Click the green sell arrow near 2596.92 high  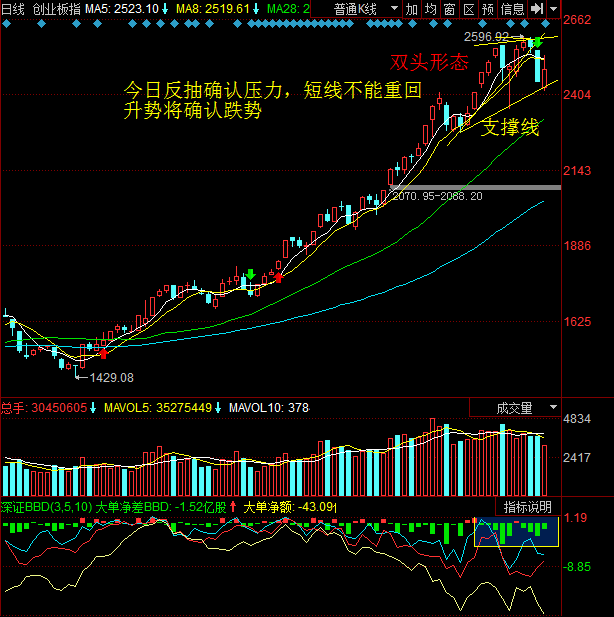point(538,42)
